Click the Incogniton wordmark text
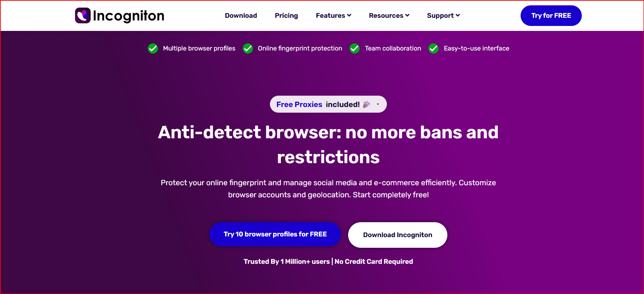644x294 pixels. [x=128, y=16]
